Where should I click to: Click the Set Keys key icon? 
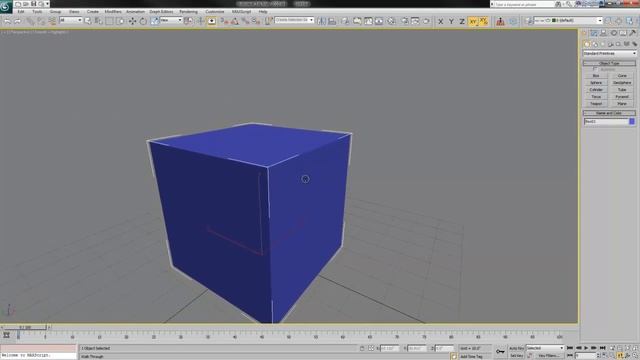tap(500, 351)
